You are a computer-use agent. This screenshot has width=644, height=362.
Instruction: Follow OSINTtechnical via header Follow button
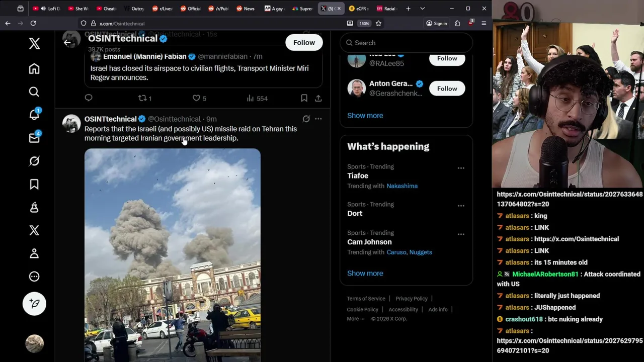pos(304,43)
